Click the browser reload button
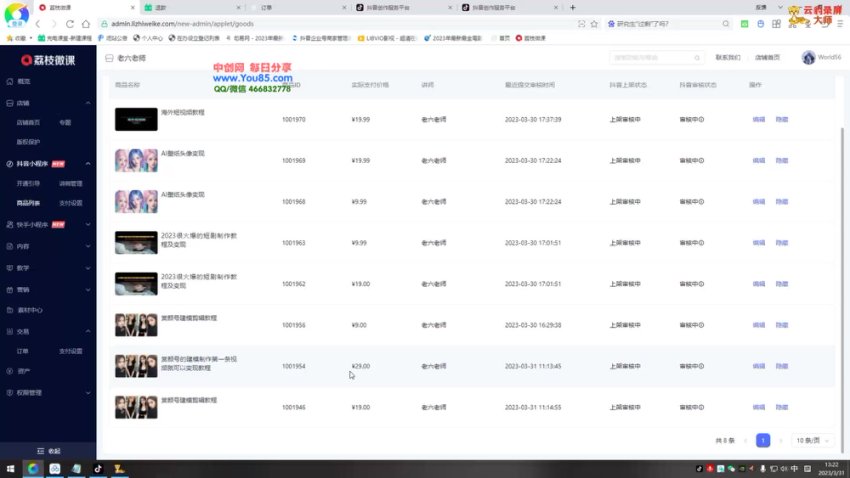 point(70,24)
